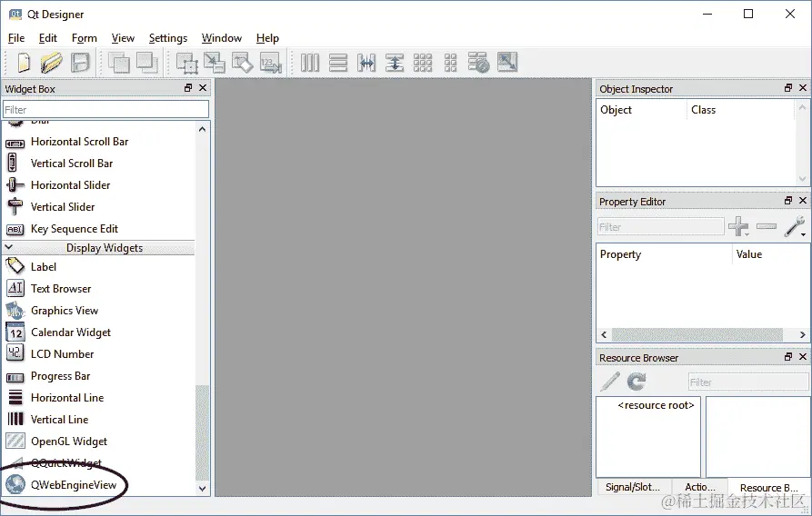The image size is (812, 516).
Task: Click the Send to Back toolbar icon
Action: (119, 63)
